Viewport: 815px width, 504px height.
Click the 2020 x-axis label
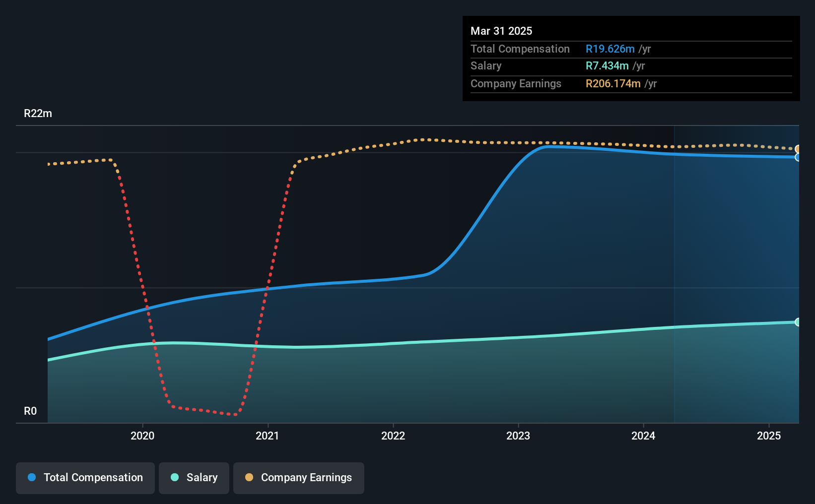pos(142,436)
